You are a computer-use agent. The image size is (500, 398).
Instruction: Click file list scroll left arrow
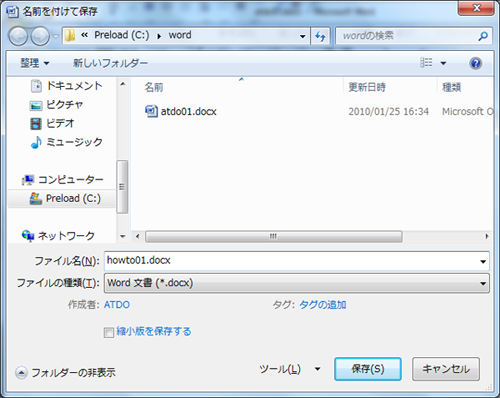point(137,236)
